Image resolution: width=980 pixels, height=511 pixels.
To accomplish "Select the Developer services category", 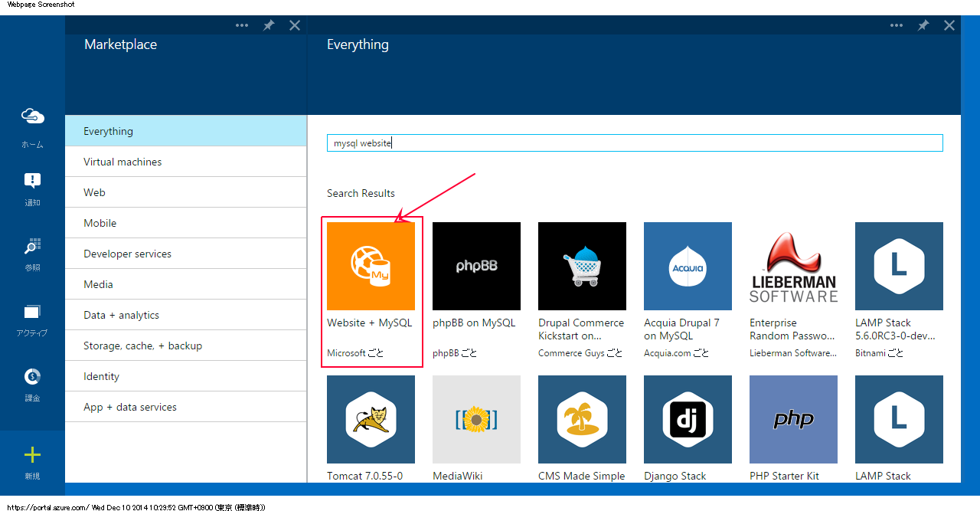I will pos(185,254).
